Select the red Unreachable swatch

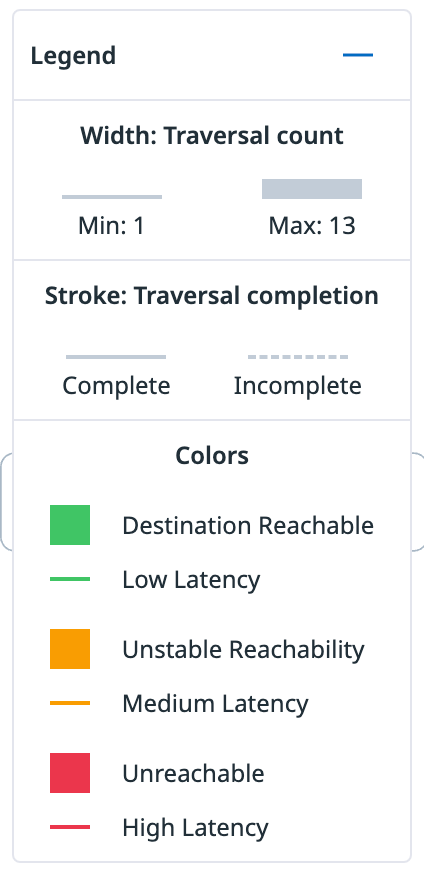(70, 773)
